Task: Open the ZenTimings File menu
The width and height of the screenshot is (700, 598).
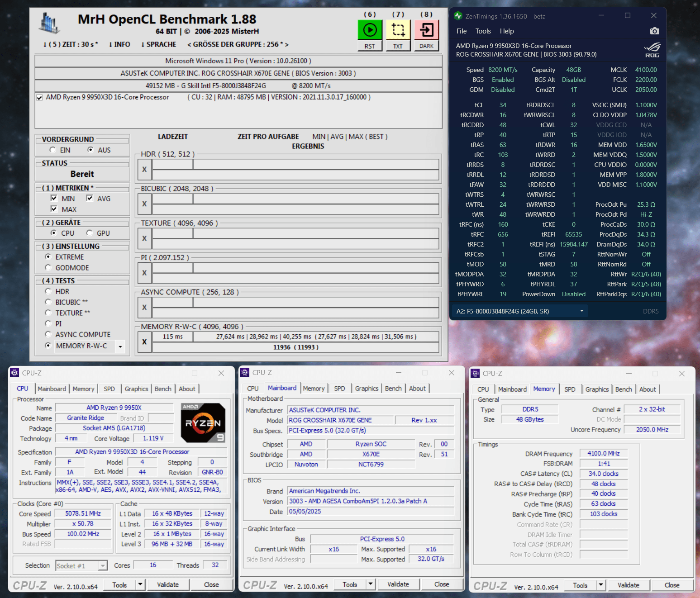Action: pyautogui.click(x=462, y=31)
